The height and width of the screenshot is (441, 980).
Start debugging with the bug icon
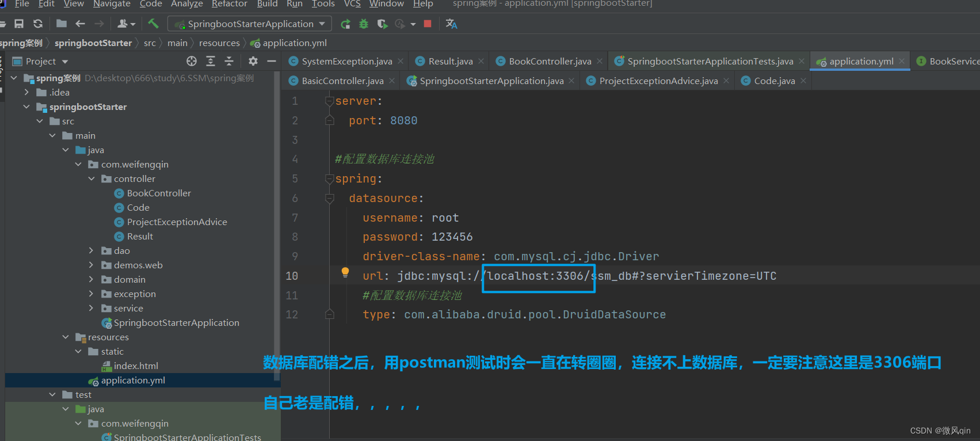pyautogui.click(x=364, y=24)
